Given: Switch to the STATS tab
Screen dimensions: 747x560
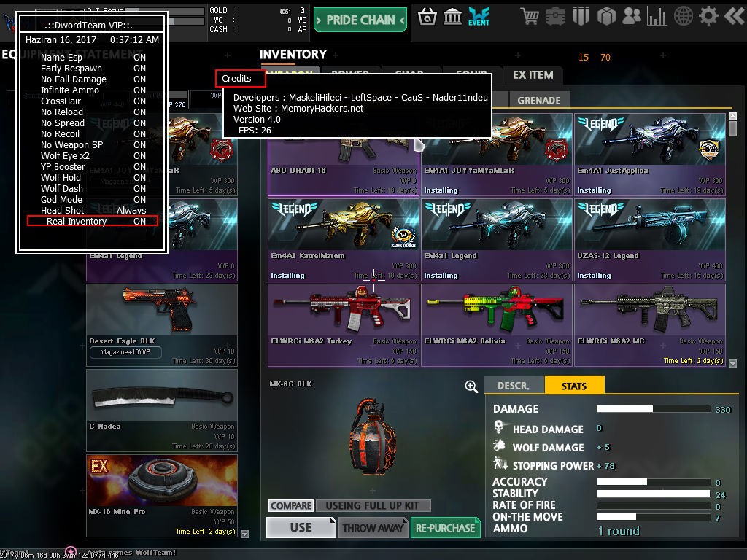Looking at the screenshot, I should click(574, 386).
